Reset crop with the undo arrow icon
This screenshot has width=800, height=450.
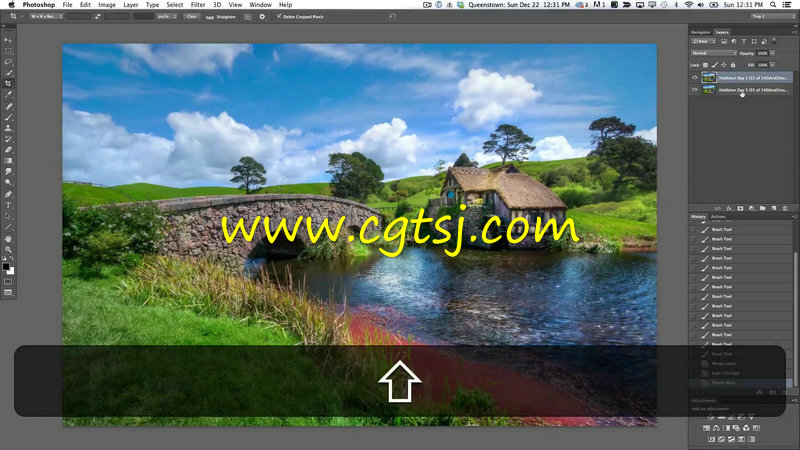(x=392, y=17)
